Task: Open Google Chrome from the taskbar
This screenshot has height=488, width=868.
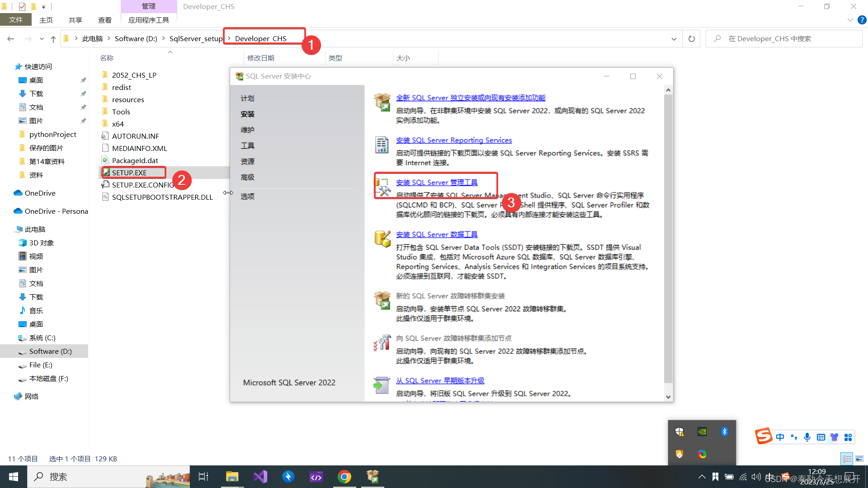Action: pos(344,477)
